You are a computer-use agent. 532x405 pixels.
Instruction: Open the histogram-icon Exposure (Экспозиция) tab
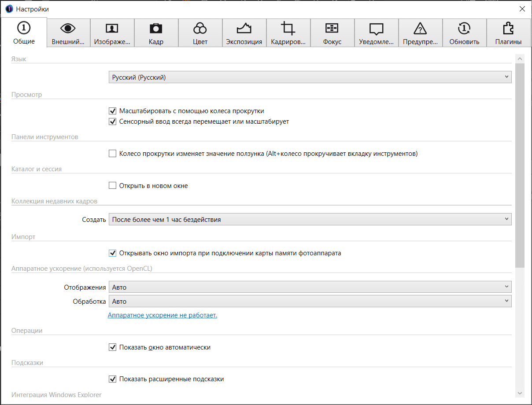click(x=244, y=33)
